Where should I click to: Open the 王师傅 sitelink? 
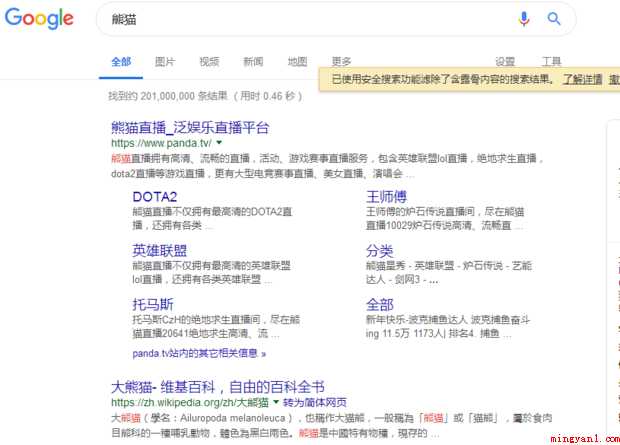386,197
